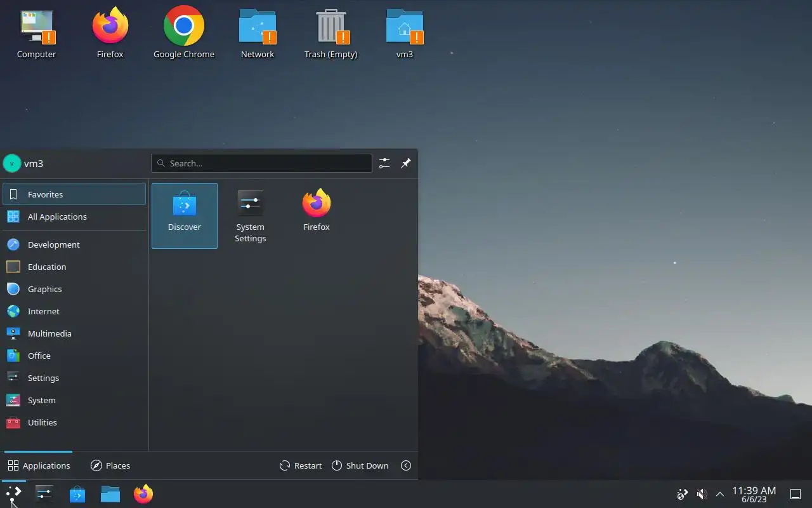This screenshot has height=508, width=812.
Task: Click the vm3 user avatar
Action: click(x=12, y=163)
